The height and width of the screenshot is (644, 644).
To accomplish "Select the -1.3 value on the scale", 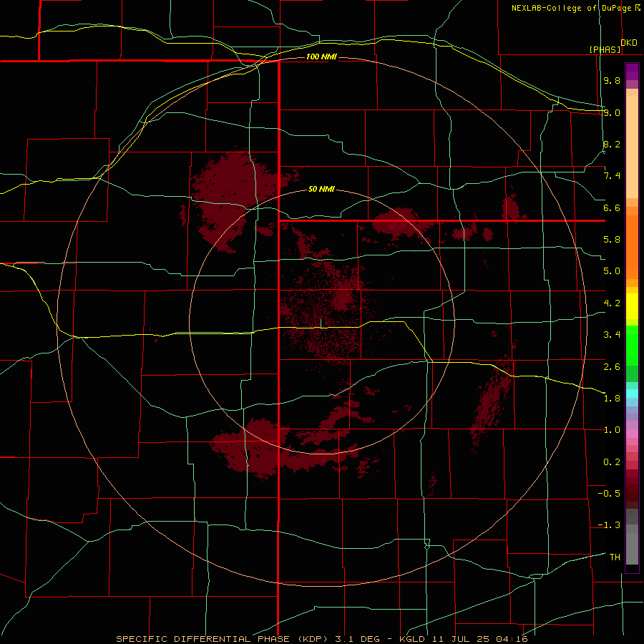I will (x=609, y=525).
